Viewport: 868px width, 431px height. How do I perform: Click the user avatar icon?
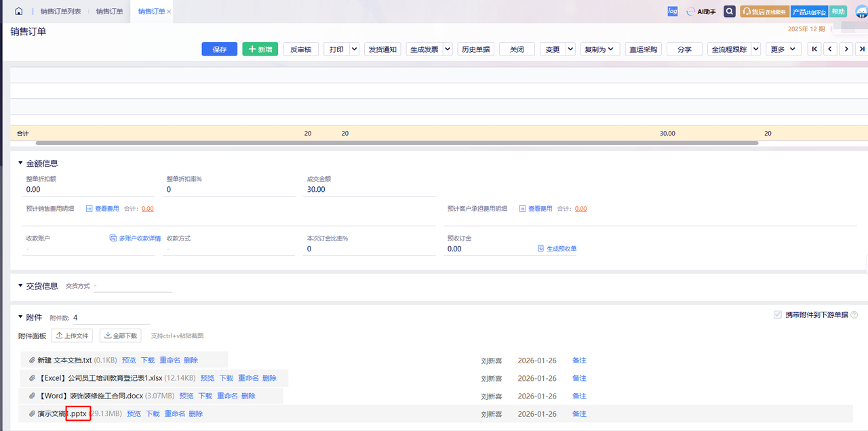[x=861, y=12]
